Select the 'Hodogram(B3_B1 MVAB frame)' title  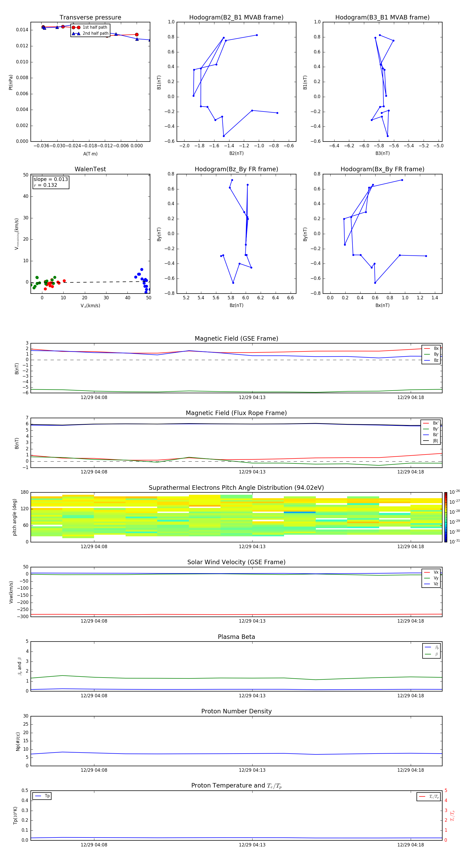(x=382, y=18)
